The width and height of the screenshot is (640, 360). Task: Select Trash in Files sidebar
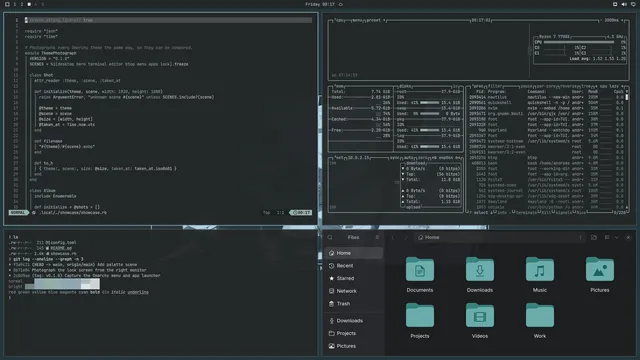[x=353, y=304]
